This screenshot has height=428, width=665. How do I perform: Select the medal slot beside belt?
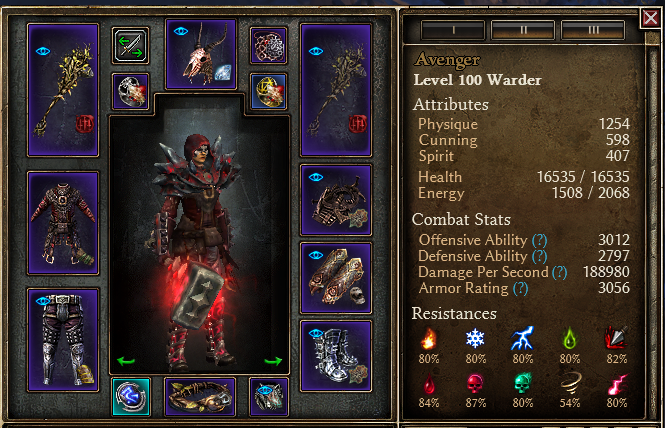[269, 397]
